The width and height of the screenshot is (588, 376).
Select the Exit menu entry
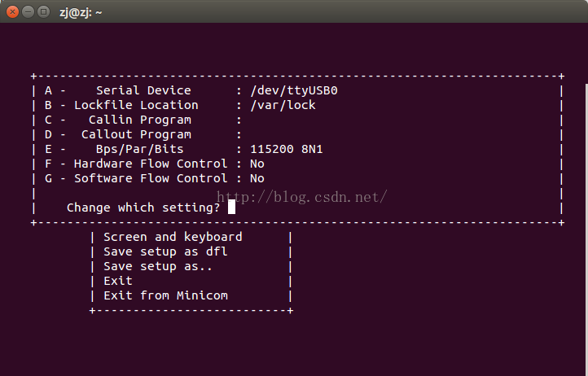click(118, 281)
